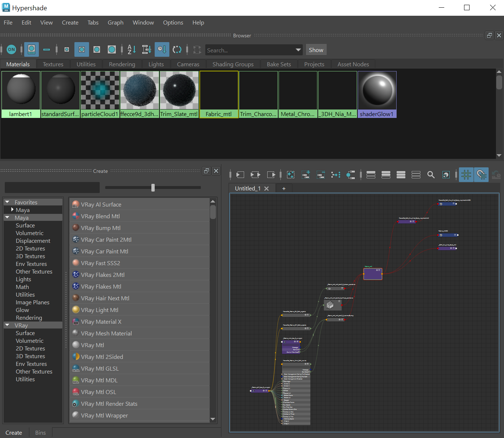Set nodes to custom attribute view
The width and height of the screenshot is (504, 438).
[416, 175]
